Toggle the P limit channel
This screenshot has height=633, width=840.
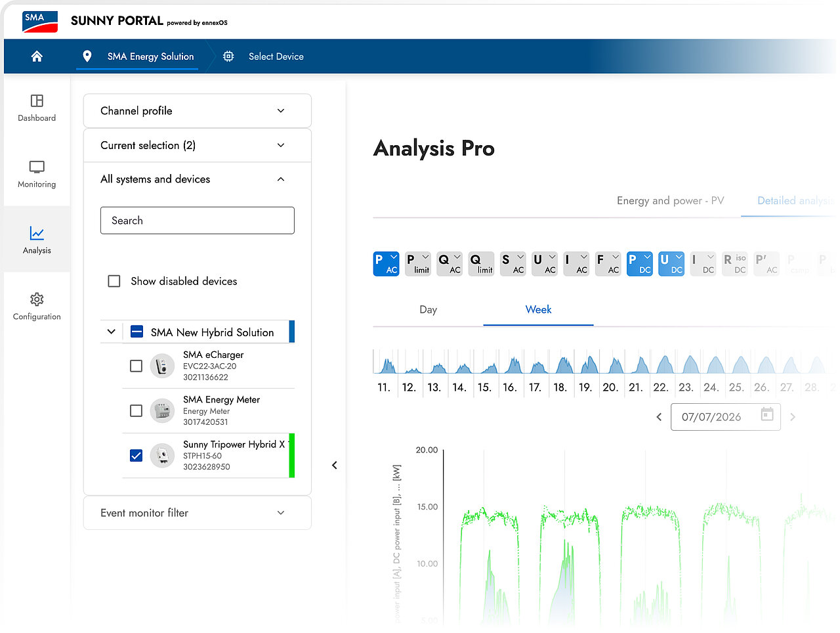coord(418,264)
